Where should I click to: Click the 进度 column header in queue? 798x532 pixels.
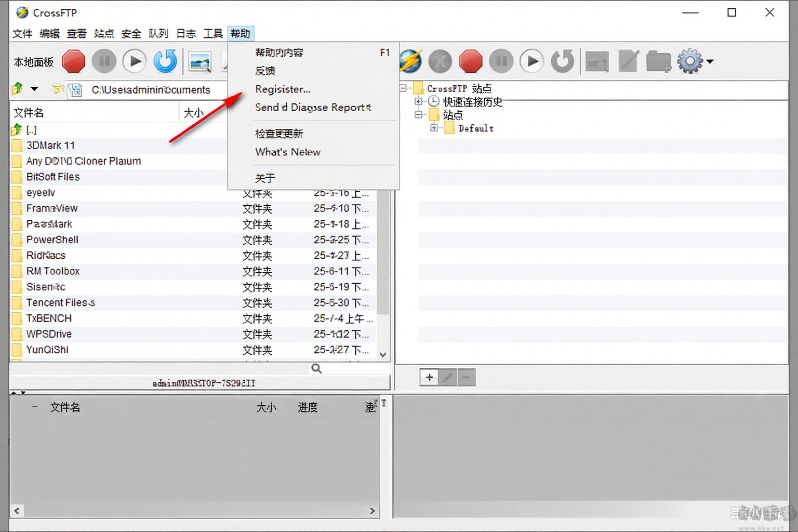click(308, 407)
